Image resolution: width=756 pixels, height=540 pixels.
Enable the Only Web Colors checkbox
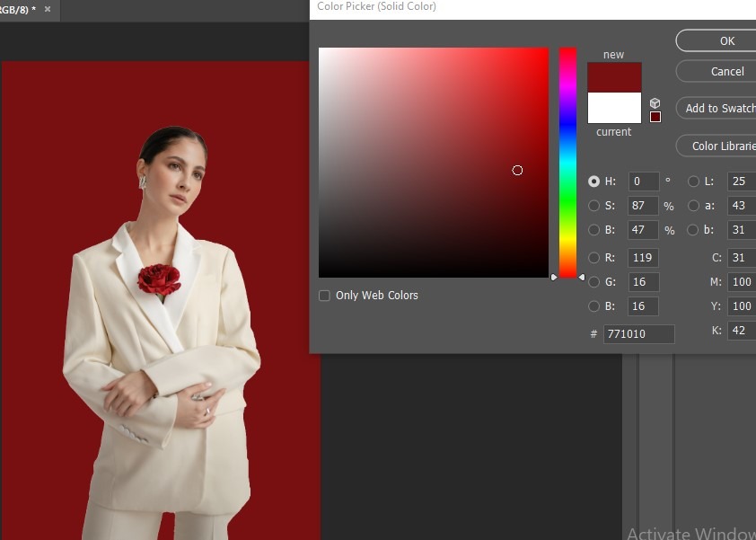pyautogui.click(x=325, y=296)
